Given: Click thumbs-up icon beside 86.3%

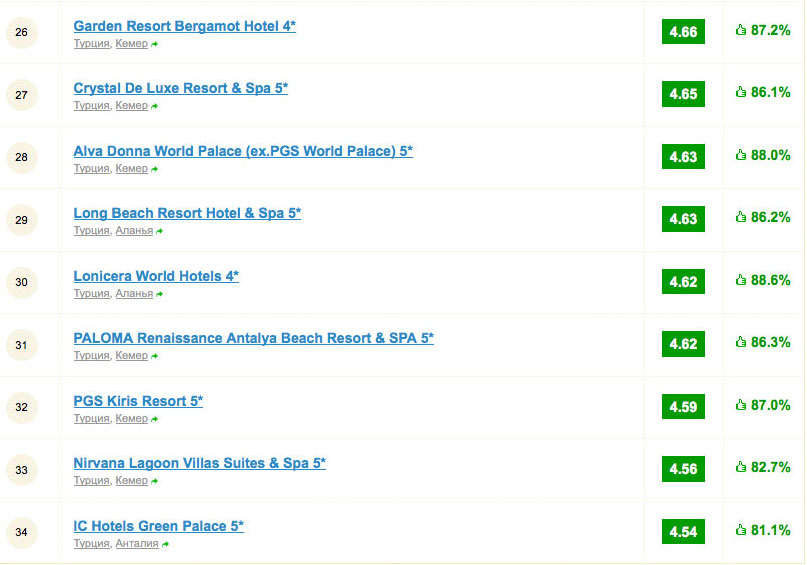Looking at the screenshot, I should 741,342.
